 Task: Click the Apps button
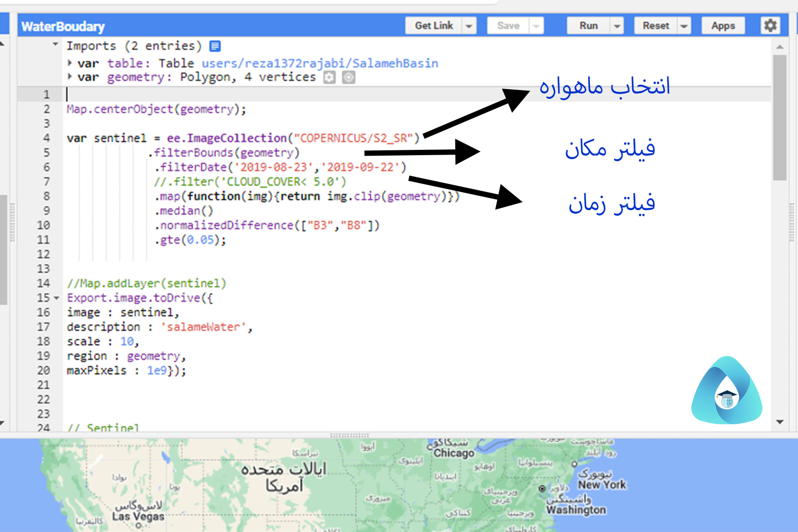click(x=723, y=25)
